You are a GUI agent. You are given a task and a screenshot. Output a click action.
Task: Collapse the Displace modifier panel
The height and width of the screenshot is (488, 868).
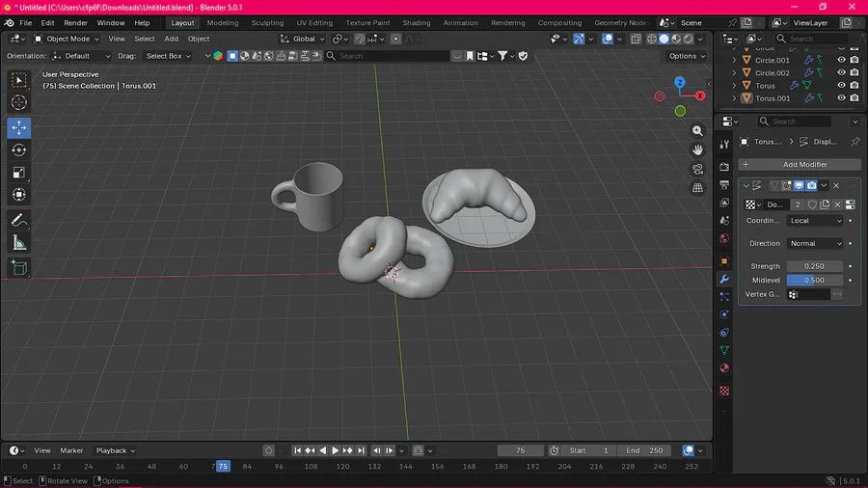coord(746,185)
